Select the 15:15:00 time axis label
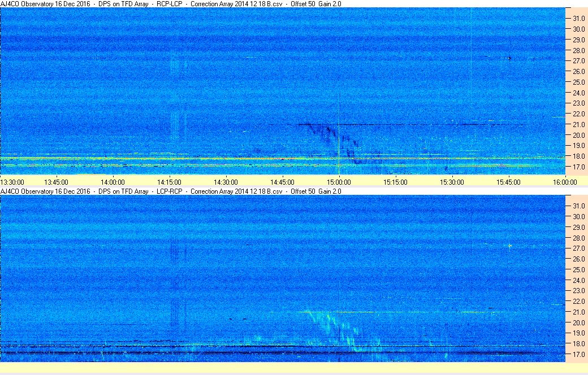 [395, 182]
